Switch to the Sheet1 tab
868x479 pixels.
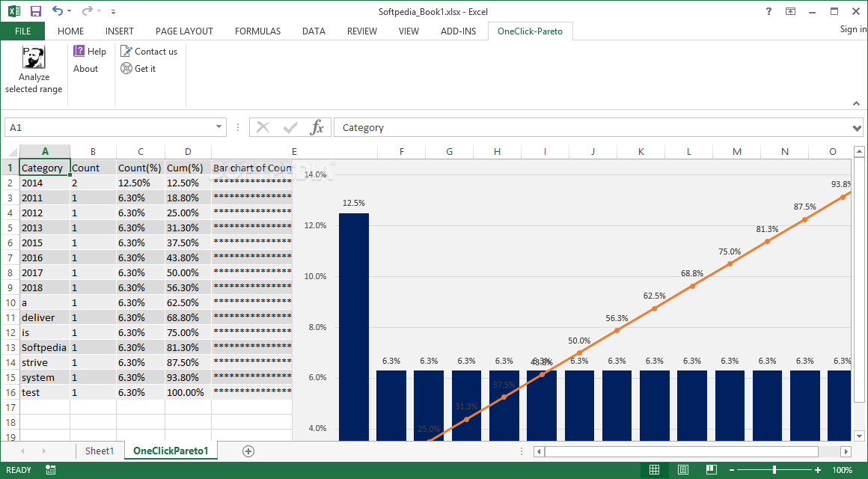100,451
